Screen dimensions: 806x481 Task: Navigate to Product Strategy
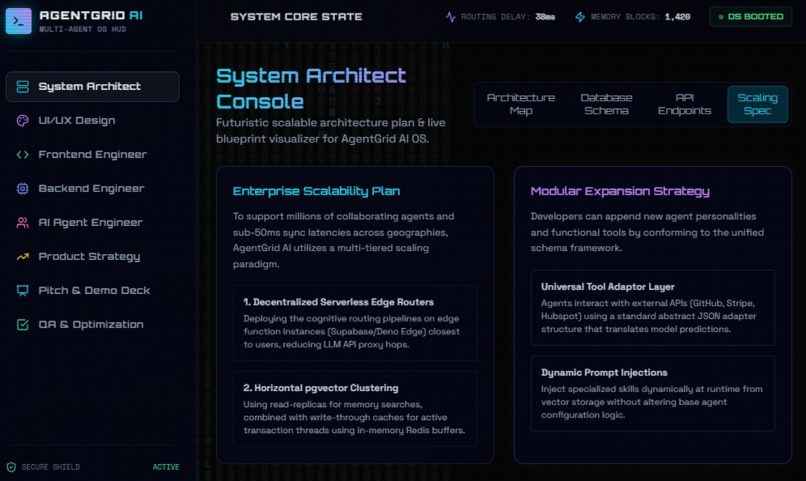pos(93,256)
